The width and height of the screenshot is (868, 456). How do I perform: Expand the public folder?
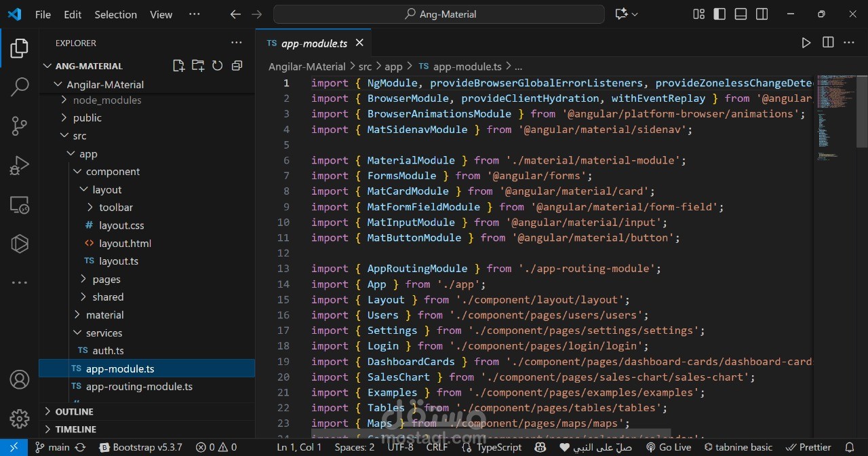[x=87, y=117]
